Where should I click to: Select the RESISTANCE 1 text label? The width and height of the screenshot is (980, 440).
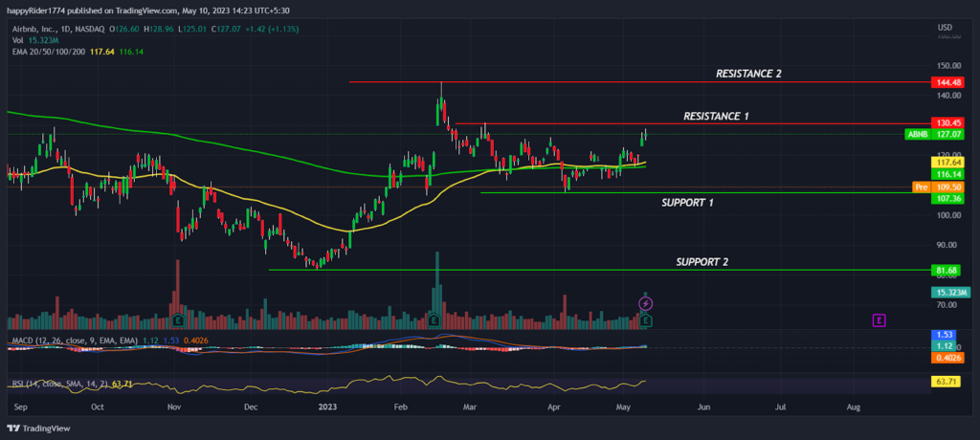point(716,117)
